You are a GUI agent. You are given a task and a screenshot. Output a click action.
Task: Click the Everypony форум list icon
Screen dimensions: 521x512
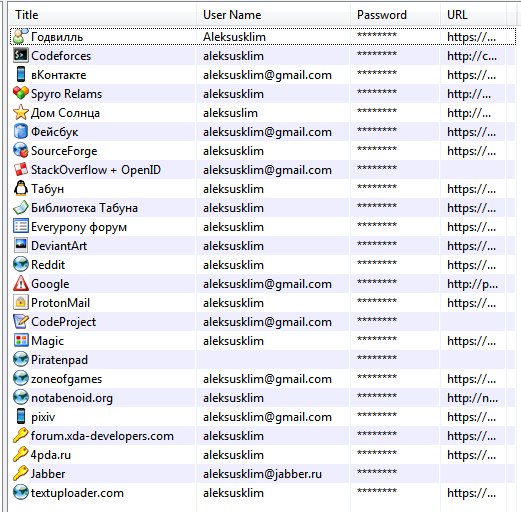click(21, 226)
